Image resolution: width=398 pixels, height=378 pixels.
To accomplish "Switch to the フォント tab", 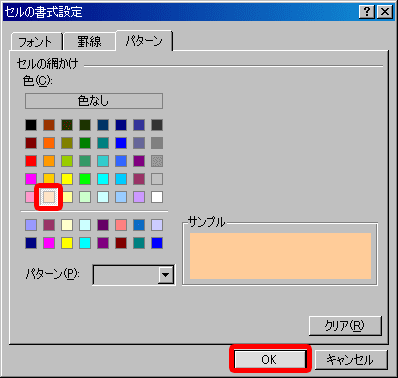I will pos(36,42).
